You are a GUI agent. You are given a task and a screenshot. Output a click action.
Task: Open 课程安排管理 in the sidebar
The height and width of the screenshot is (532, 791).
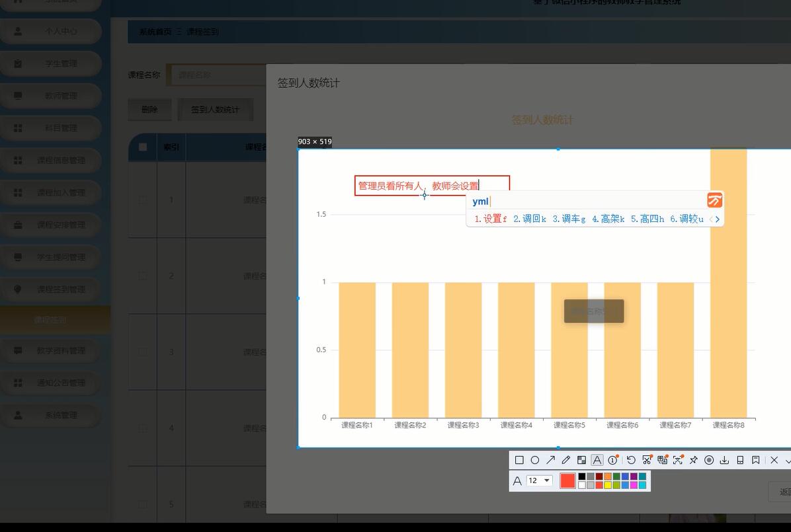(50, 225)
